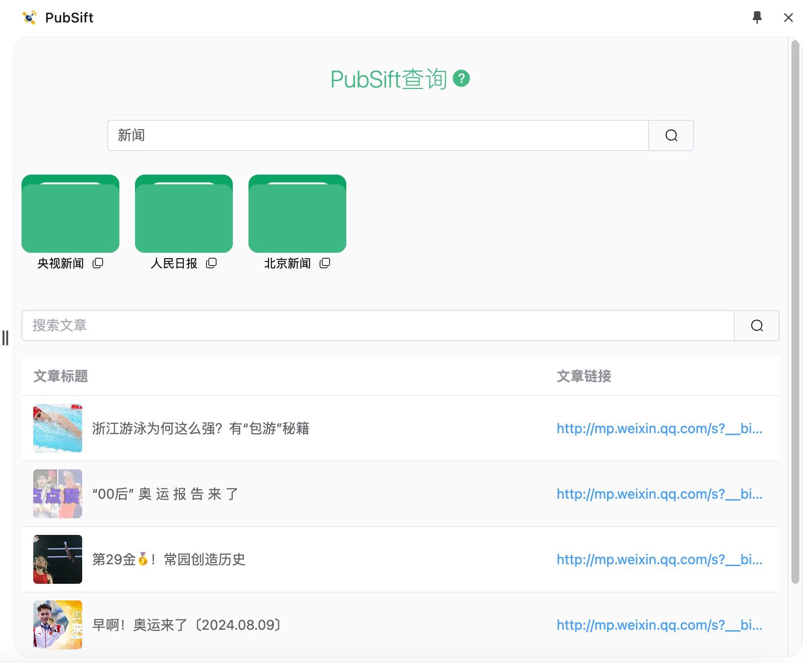Open thumbnail of 第29金 article
The image size is (812, 663).
(58, 559)
